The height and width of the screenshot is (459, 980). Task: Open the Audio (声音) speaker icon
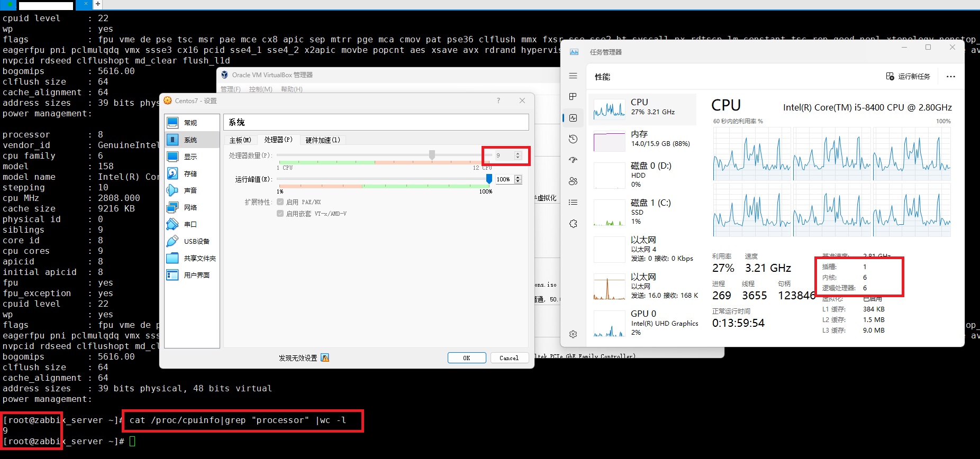pyautogui.click(x=173, y=190)
